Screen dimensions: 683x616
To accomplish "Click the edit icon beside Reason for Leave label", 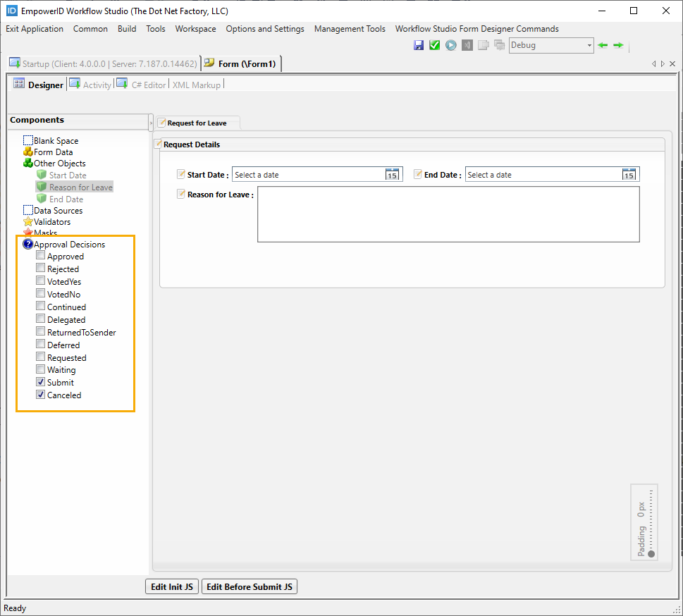I will [181, 194].
